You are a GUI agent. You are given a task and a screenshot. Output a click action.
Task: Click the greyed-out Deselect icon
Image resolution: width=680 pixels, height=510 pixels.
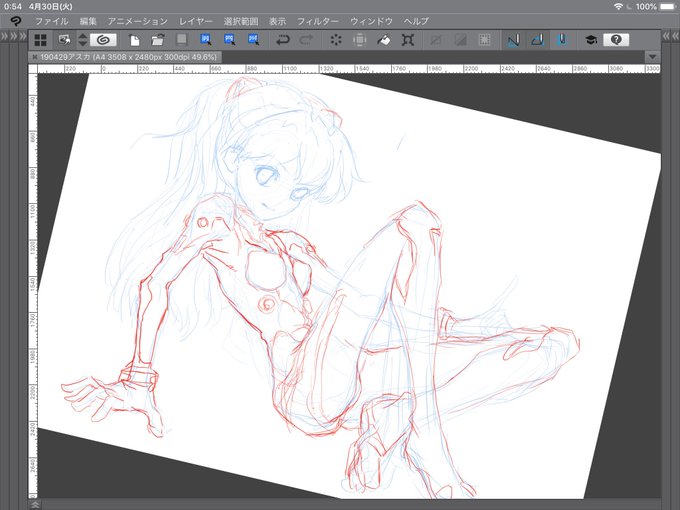click(x=436, y=40)
